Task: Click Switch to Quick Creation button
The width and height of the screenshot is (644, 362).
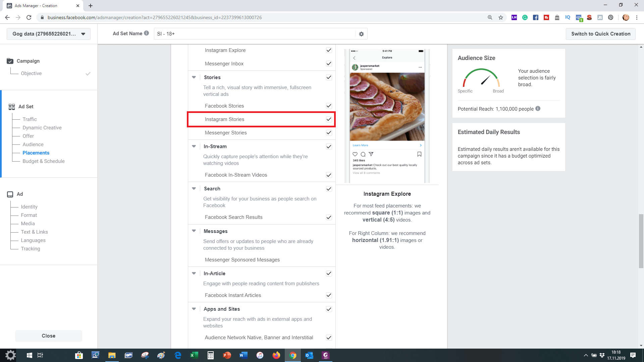Action: coord(600,34)
